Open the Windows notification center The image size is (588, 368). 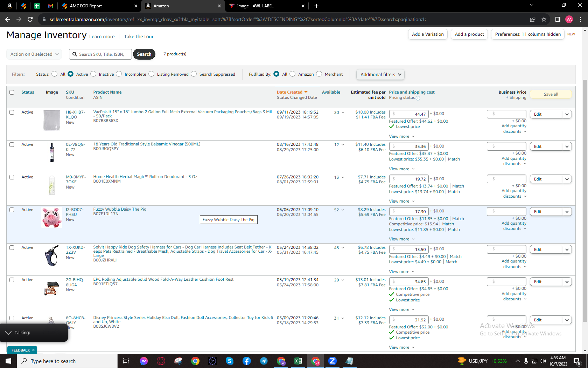(577, 361)
